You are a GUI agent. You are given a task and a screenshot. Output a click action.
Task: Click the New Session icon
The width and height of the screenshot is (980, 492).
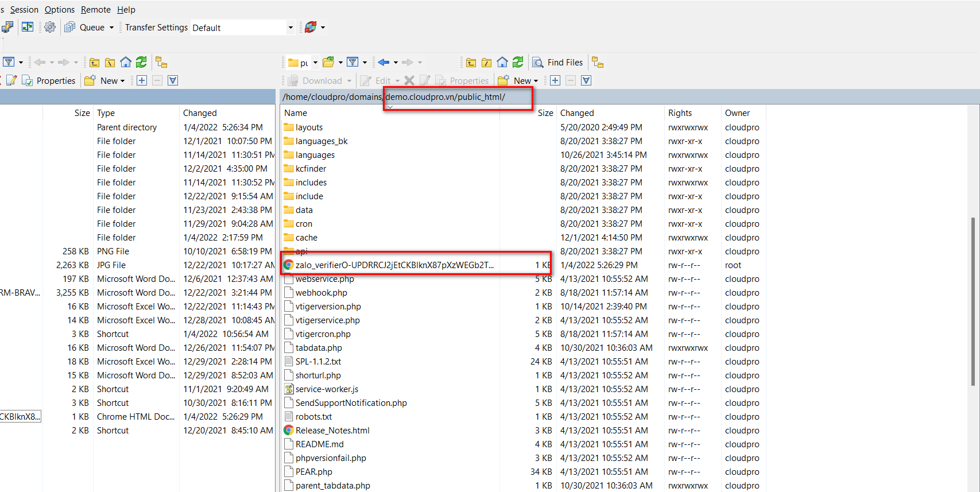[7, 27]
